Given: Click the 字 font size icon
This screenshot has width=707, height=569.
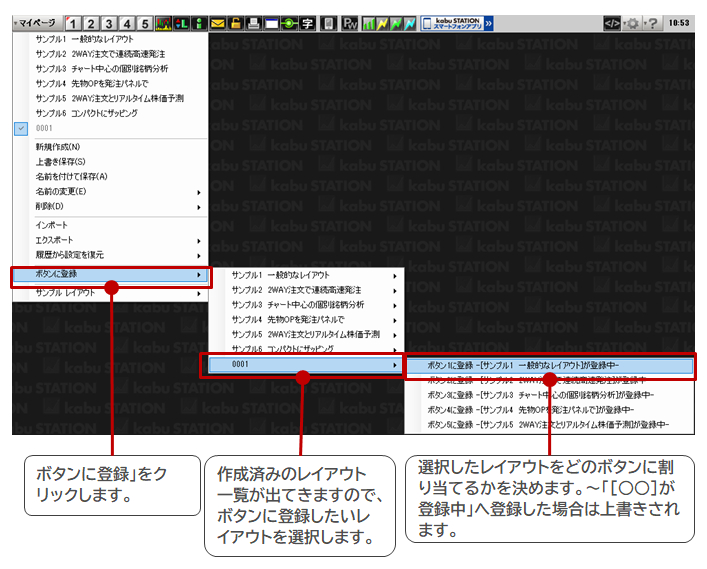Looking at the screenshot, I should [308, 23].
